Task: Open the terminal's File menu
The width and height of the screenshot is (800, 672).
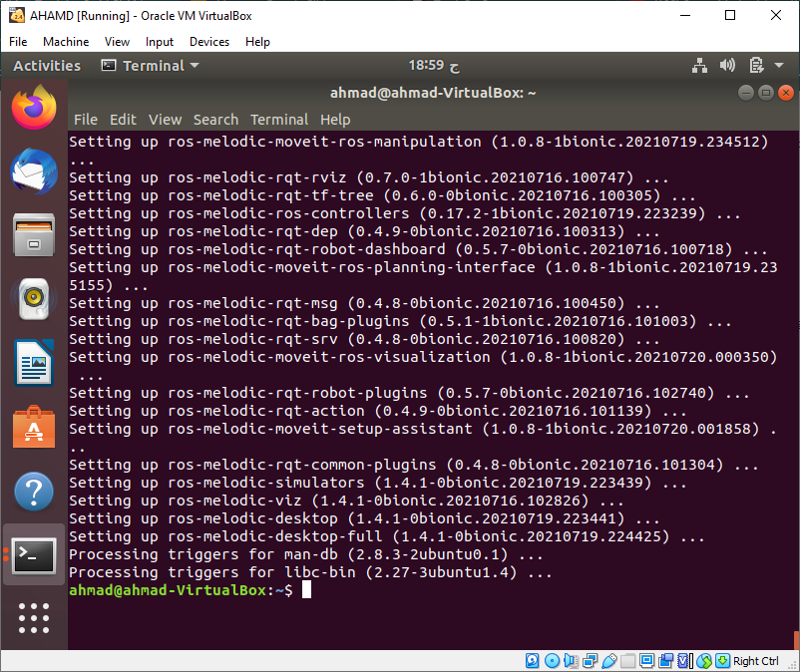Action: coord(85,120)
